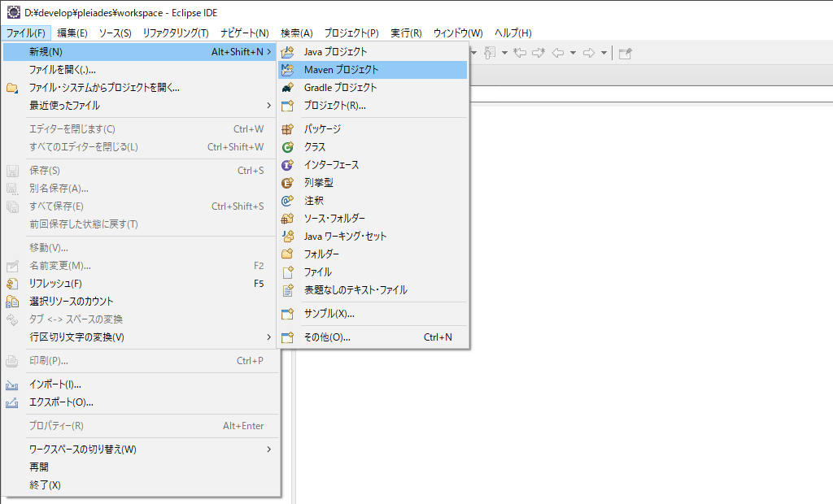This screenshot has height=504, width=833.
Task: Click the Forward navigation arrow in toolbar
Action: pos(589,53)
